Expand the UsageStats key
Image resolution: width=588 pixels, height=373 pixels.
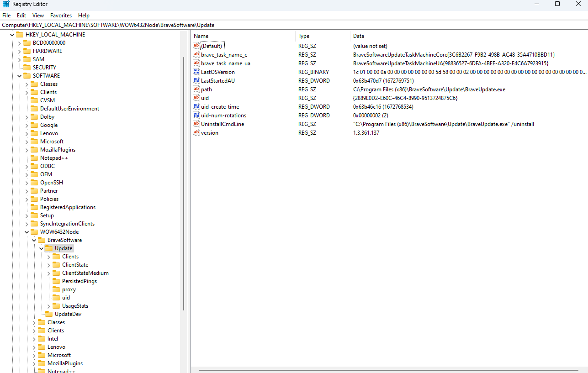48,306
